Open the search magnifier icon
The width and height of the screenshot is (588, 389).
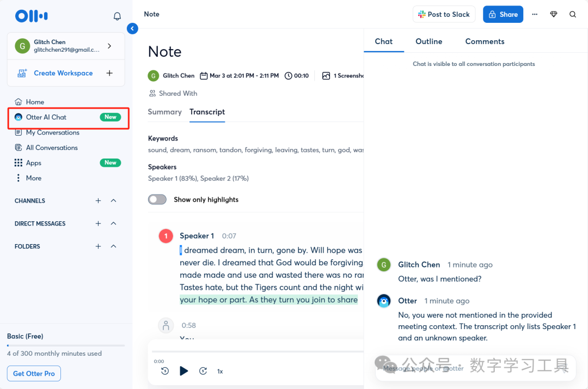click(x=573, y=14)
